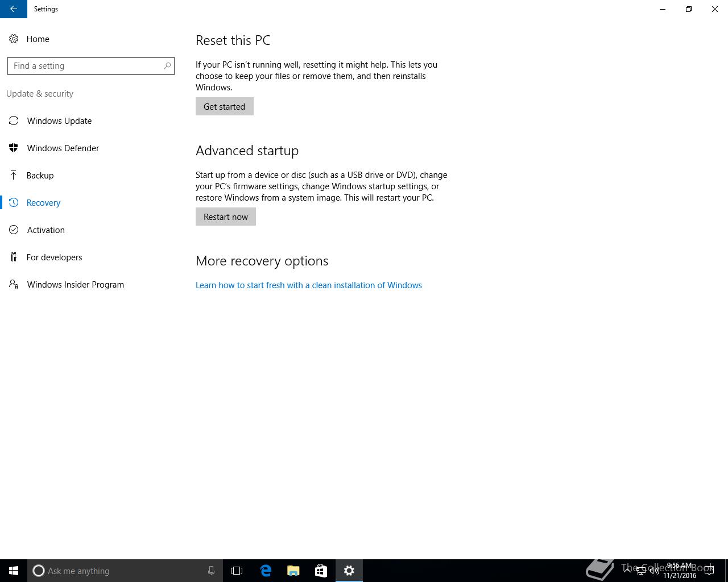Click the magnifier icon in Find a setting
The height and width of the screenshot is (582, 728).
click(x=167, y=66)
